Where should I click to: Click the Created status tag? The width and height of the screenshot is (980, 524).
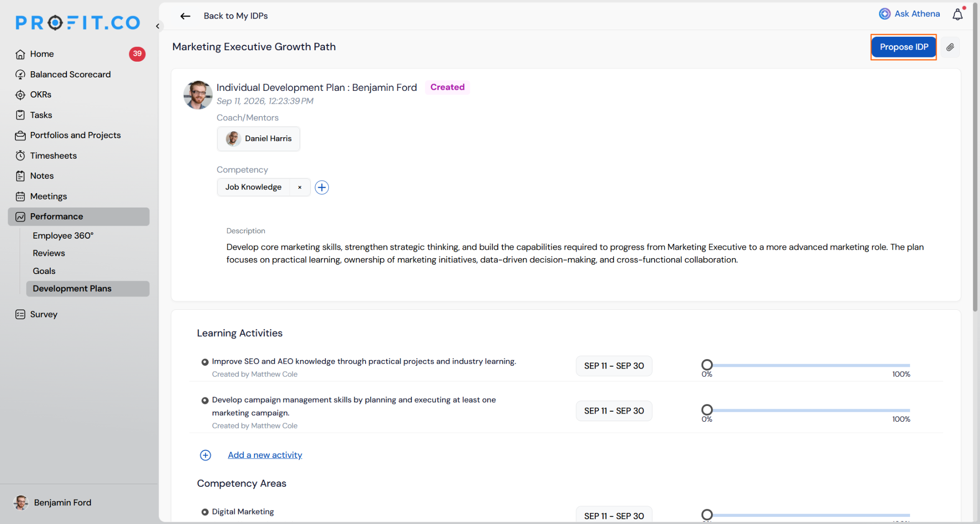pyautogui.click(x=447, y=87)
